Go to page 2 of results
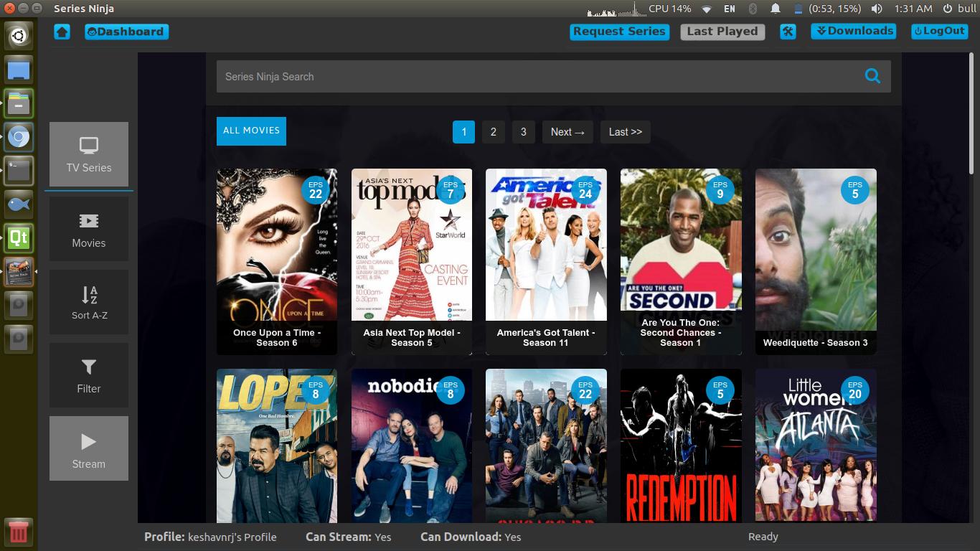 [493, 132]
